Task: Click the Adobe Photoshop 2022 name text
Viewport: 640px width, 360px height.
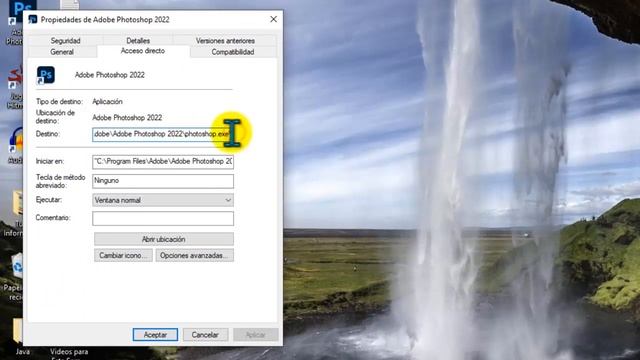Action: tap(110, 75)
